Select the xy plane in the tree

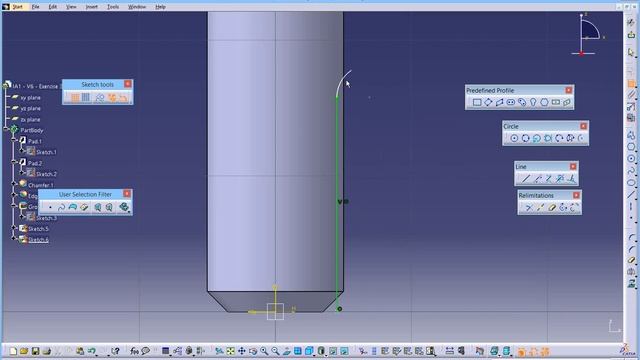[30, 98]
